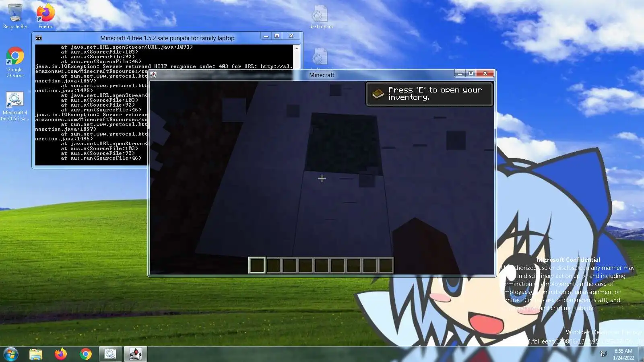The width and height of the screenshot is (644, 362).
Task: Launch Firefox from the taskbar
Action: 61,354
